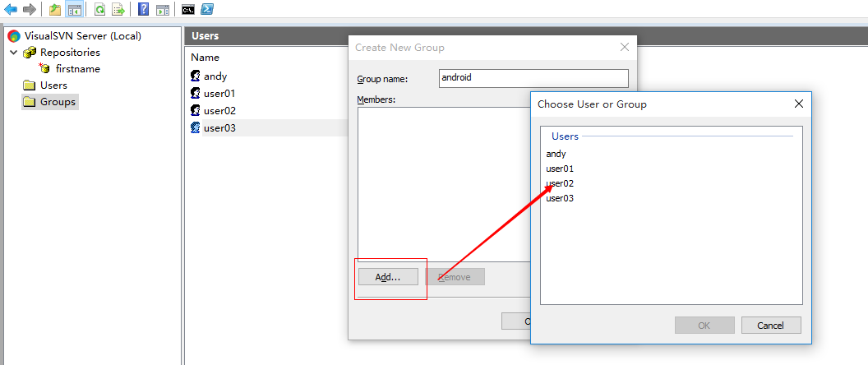The image size is (868, 365).
Task: Click the Name column header
Action: (205, 57)
